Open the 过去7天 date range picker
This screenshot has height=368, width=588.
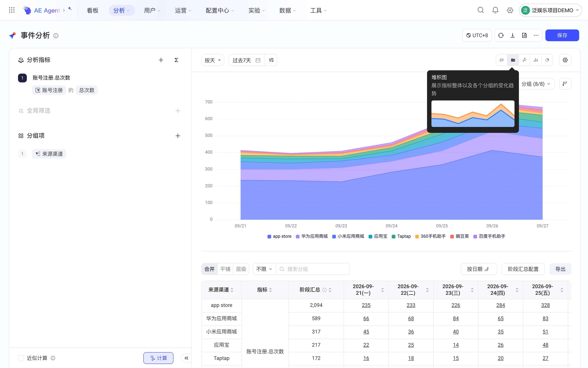click(x=246, y=60)
